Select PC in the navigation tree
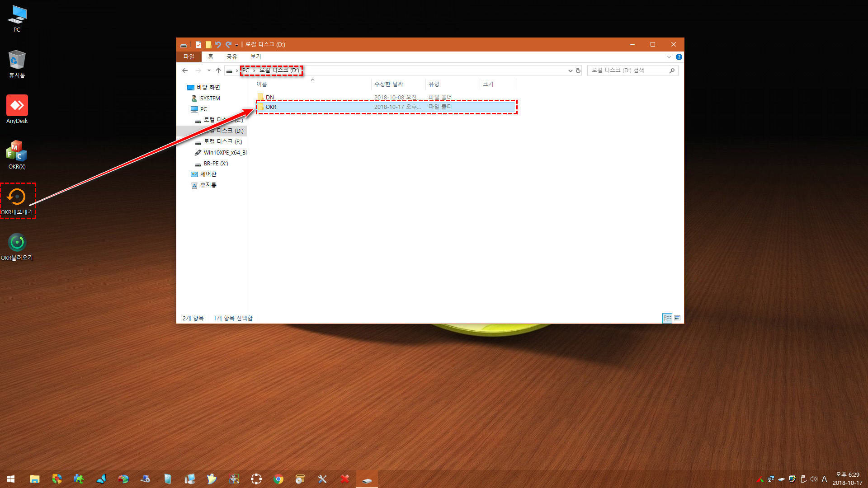This screenshot has height=488, width=868. (x=199, y=109)
